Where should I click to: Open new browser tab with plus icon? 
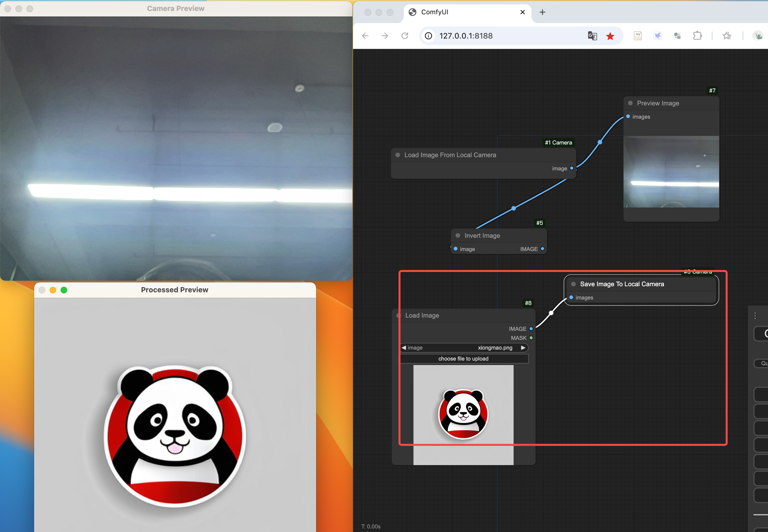point(542,12)
